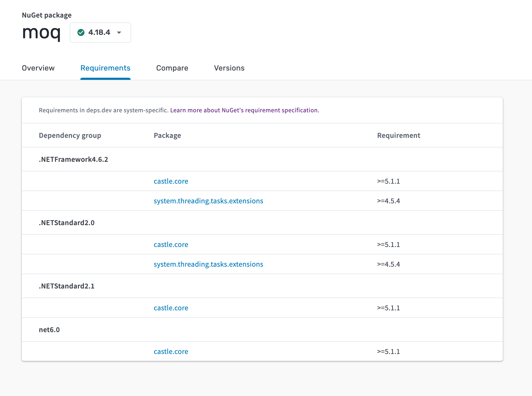Open NuGet's requirement specification link
This screenshot has height=396, width=532.
(x=244, y=110)
